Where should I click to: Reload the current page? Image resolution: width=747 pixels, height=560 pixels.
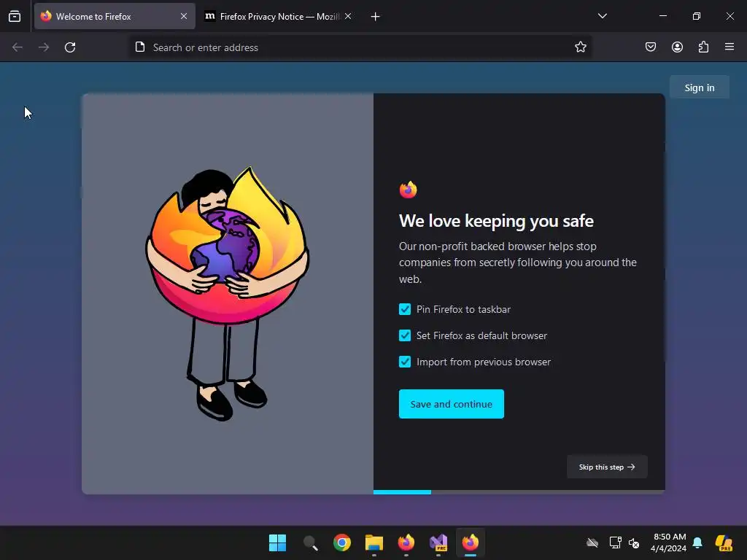pos(70,47)
